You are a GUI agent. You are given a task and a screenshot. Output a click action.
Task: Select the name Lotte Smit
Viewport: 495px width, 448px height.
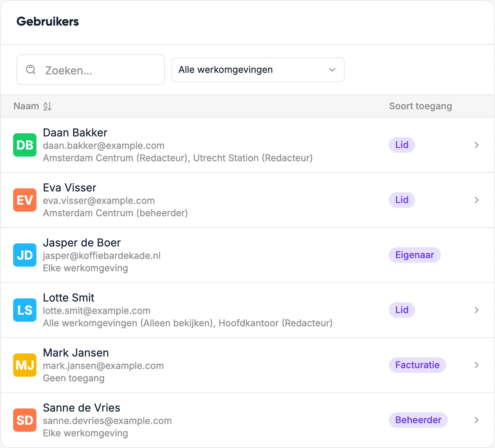tap(69, 298)
